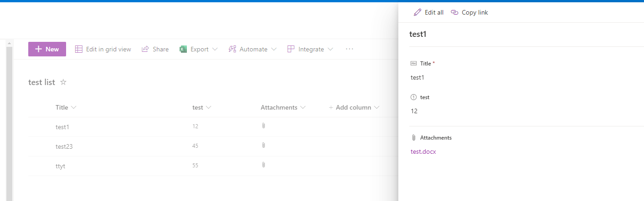Viewport: 644px width, 201px height.
Task: Click the Excel icon beside Export
Action: click(183, 49)
